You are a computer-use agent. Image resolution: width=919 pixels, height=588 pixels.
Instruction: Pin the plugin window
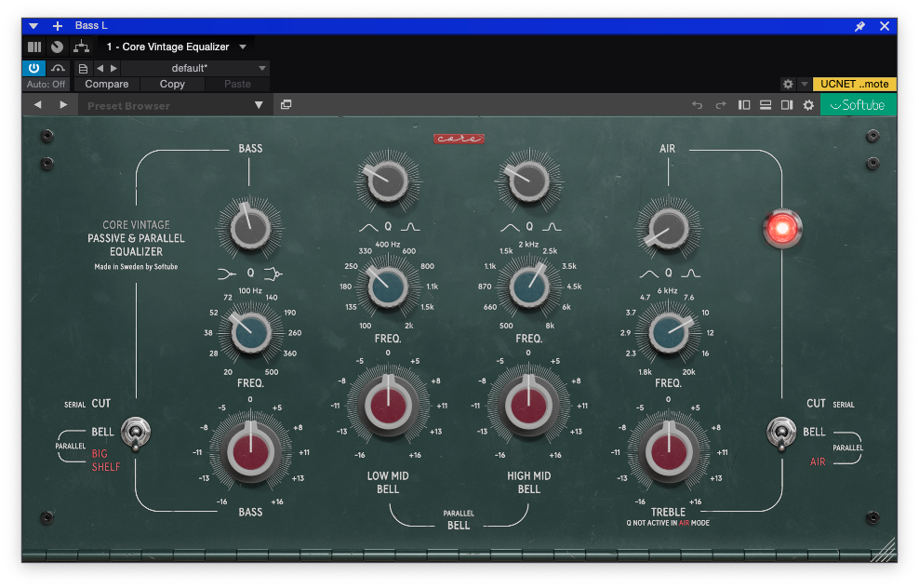click(x=859, y=26)
